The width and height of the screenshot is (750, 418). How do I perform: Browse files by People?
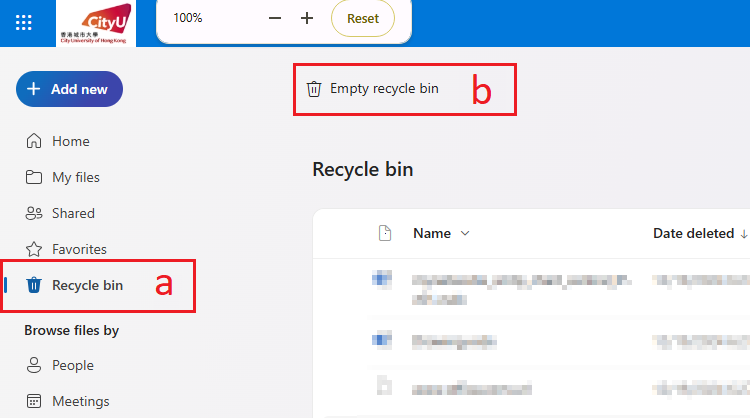72,365
